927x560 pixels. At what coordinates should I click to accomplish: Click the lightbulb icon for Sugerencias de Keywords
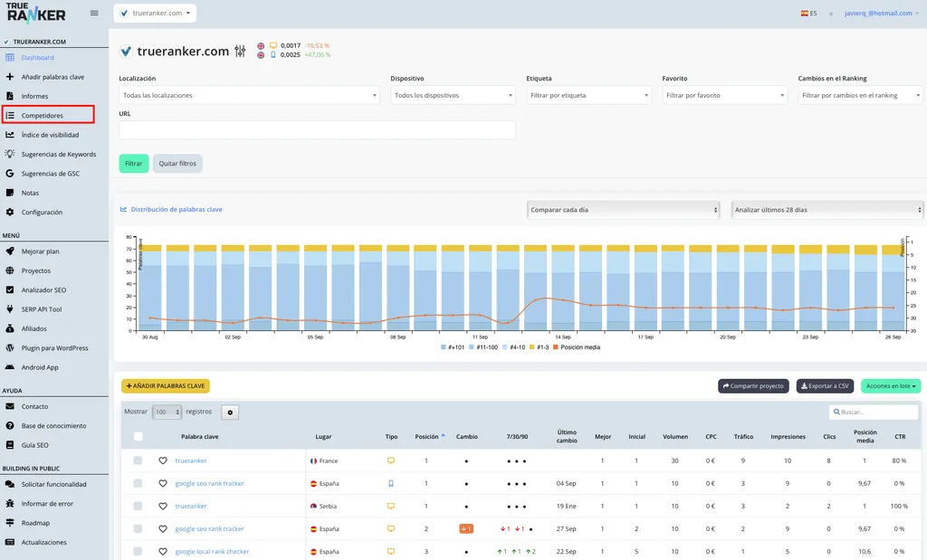click(9, 154)
